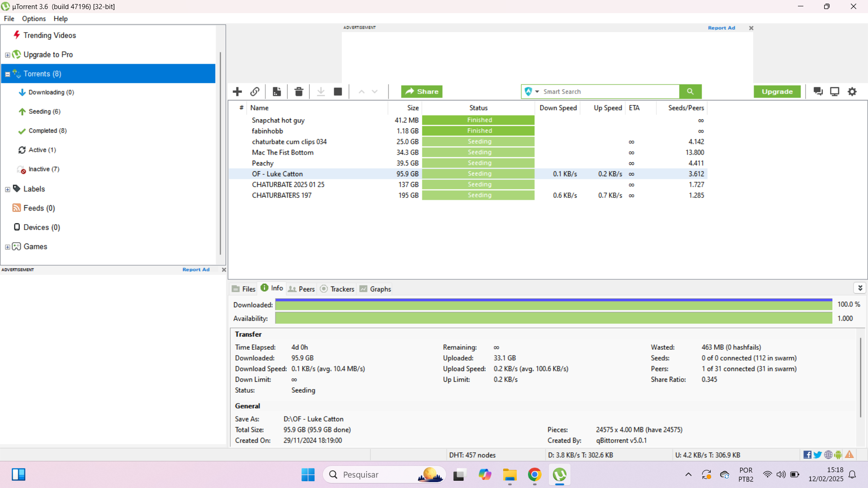Click the uTorrent taskbar icon
Viewport: 868px width, 488px height.
(560, 474)
